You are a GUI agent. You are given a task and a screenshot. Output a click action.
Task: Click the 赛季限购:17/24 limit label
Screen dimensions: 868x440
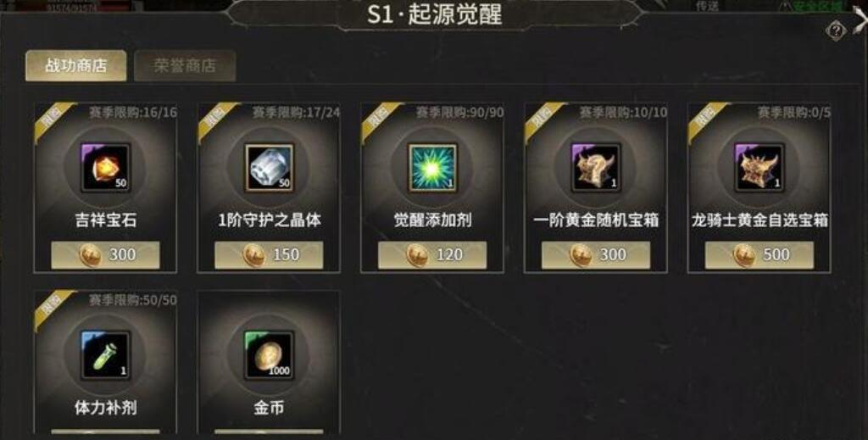pyautogui.click(x=296, y=113)
